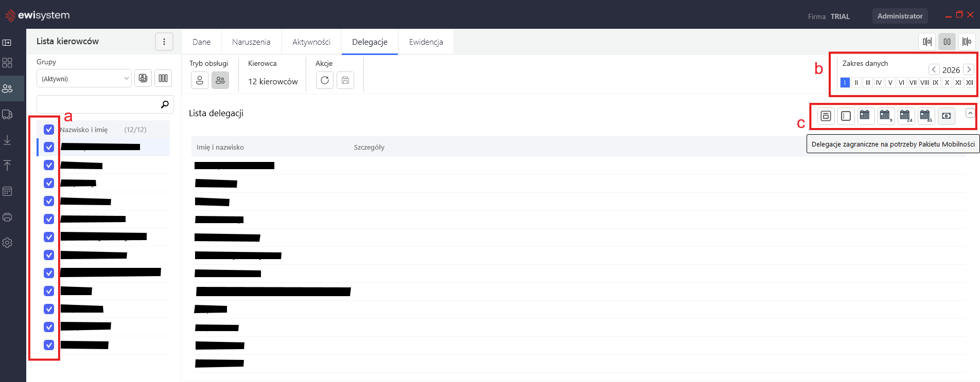Open the Ewidencja tab
Image resolution: width=980 pixels, height=382 pixels.
pos(426,42)
